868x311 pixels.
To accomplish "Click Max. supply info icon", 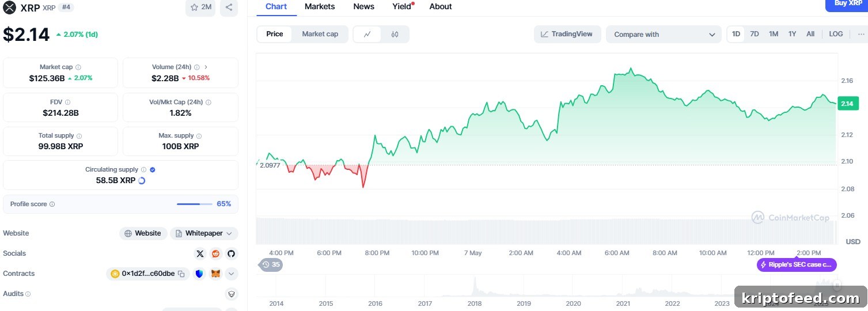I will pos(199,136).
